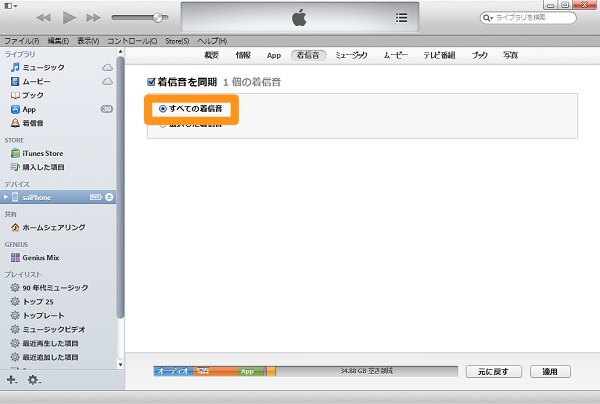Open the Up Next list icon
Screen dimensions: 600x404
point(401,17)
